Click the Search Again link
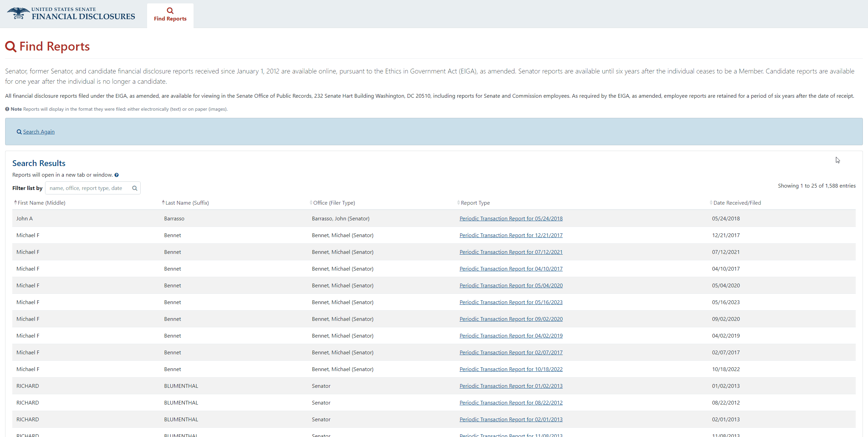The image size is (868, 437). tap(39, 131)
